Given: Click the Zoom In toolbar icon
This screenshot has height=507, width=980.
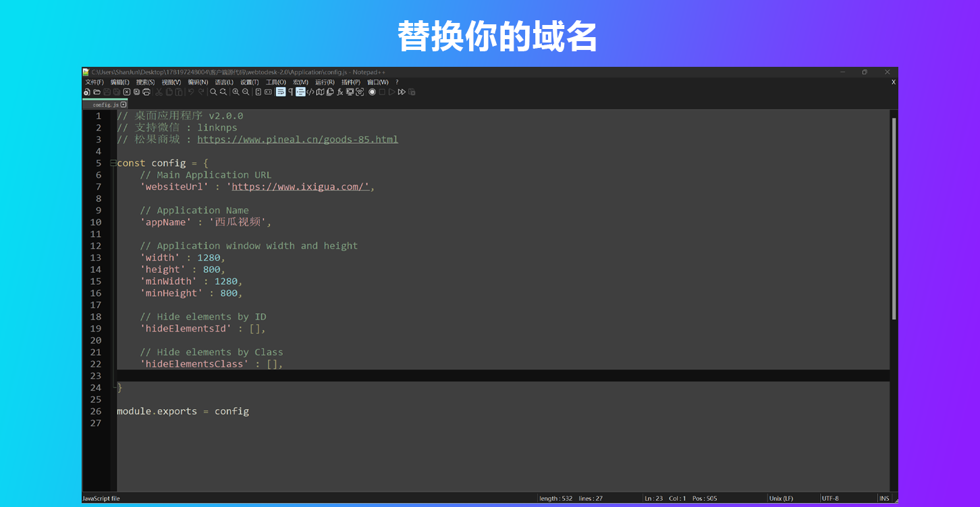Looking at the screenshot, I should coord(236,92).
